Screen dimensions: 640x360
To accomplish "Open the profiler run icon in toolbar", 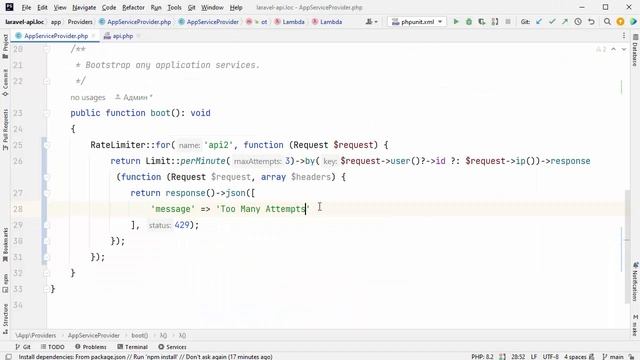I will coord(495,22).
